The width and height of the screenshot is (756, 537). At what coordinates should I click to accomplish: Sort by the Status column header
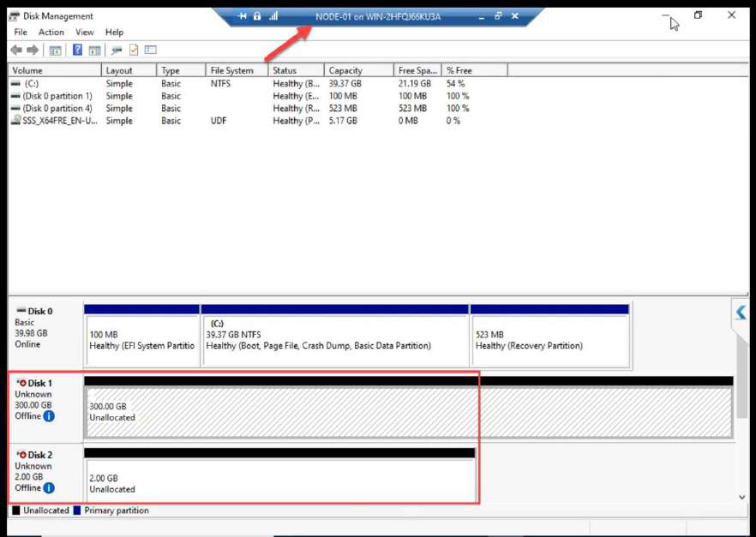click(296, 70)
